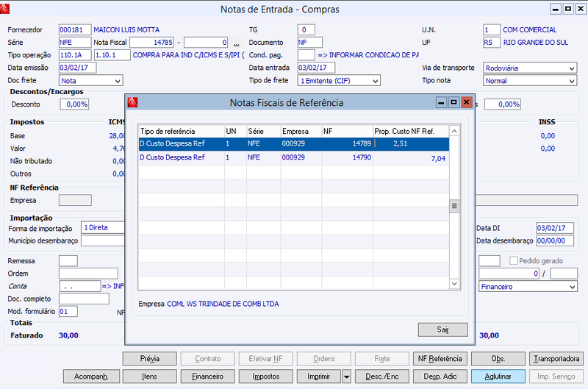Click the Documento field containing NF

pyautogui.click(x=309, y=43)
